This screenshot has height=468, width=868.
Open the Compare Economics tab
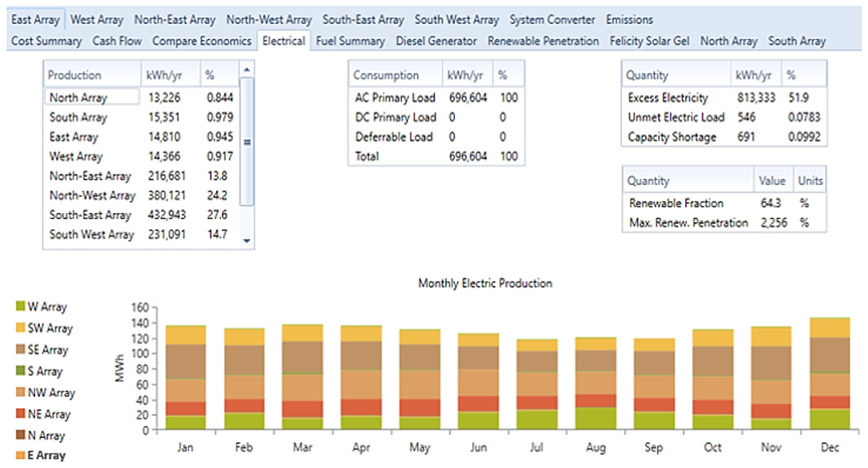pyautogui.click(x=202, y=41)
